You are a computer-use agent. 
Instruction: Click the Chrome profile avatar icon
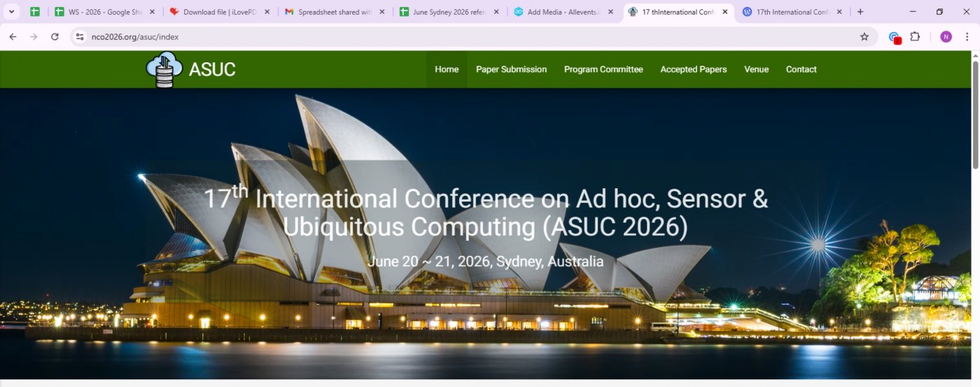pyautogui.click(x=946, y=37)
